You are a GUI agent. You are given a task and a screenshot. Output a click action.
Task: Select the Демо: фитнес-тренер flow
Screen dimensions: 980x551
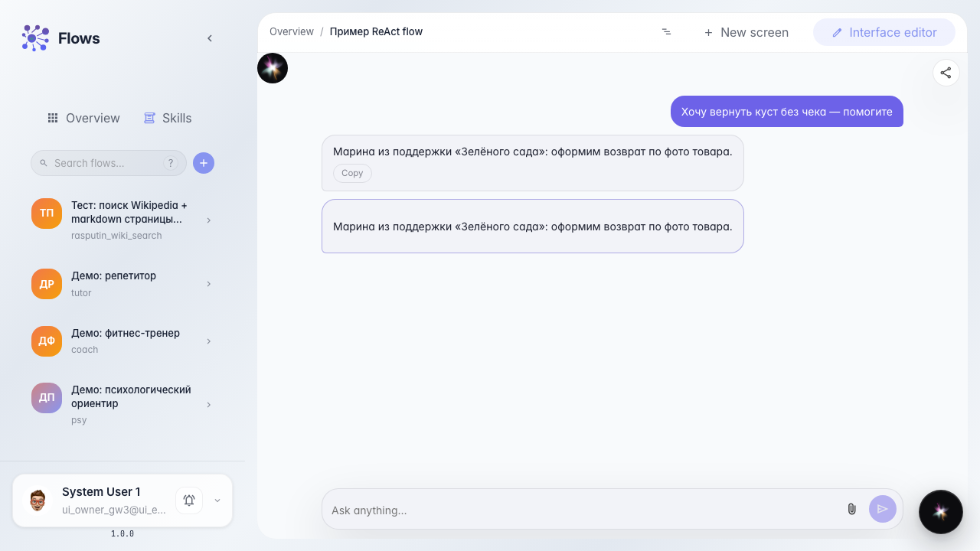pos(122,341)
